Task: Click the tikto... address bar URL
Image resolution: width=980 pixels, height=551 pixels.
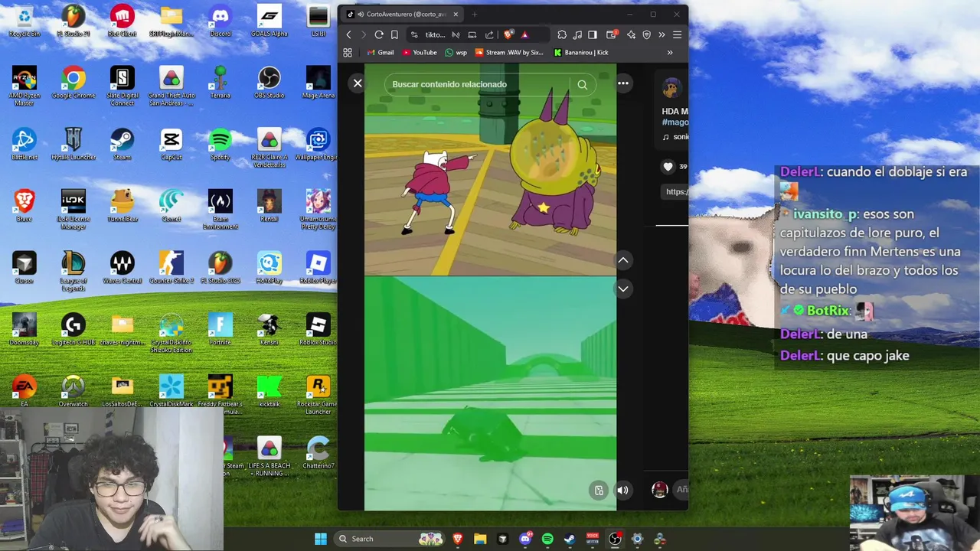Action: point(435,34)
